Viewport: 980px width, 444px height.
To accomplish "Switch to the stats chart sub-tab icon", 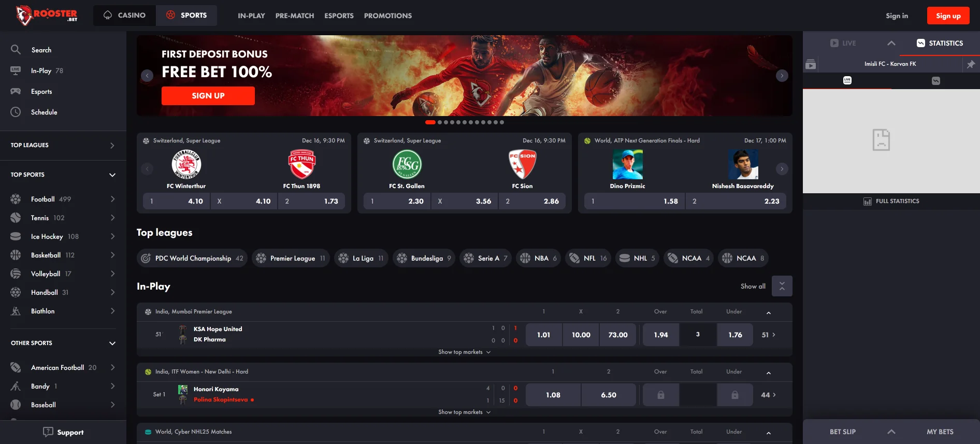I will (x=935, y=80).
